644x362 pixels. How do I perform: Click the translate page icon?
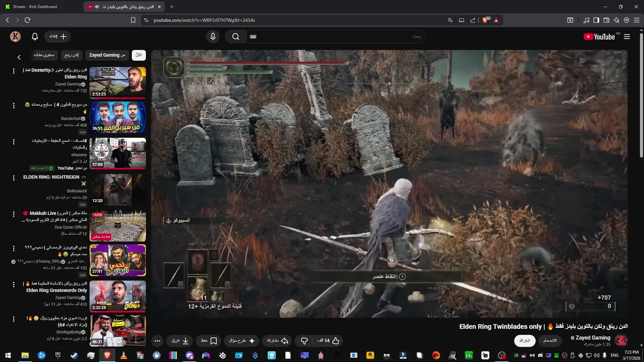tap(450, 20)
